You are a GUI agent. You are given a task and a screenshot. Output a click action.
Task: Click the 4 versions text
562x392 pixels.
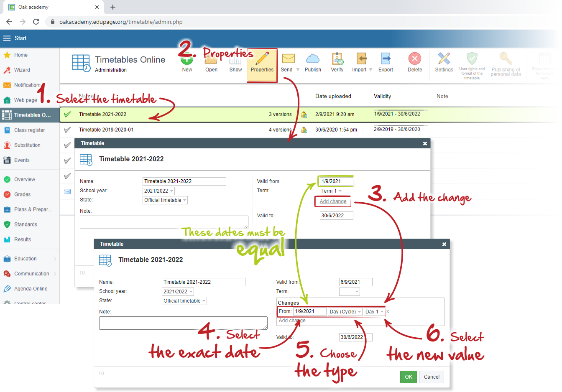click(x=280, y=130)
